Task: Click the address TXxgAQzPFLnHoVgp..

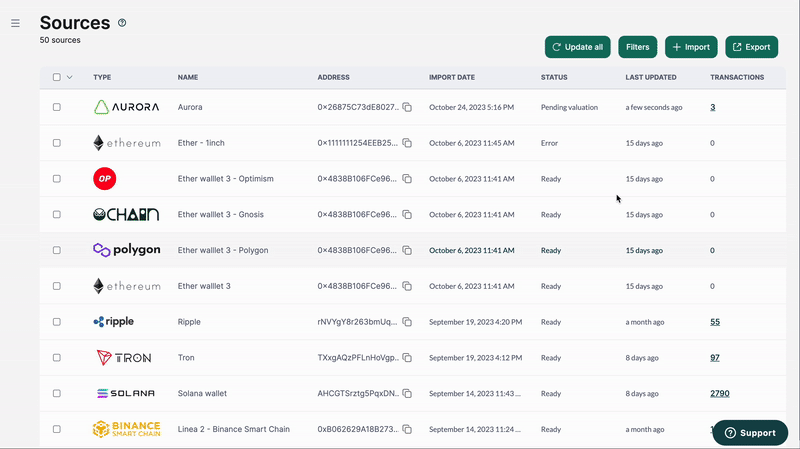Action: (x=358, y=357)
